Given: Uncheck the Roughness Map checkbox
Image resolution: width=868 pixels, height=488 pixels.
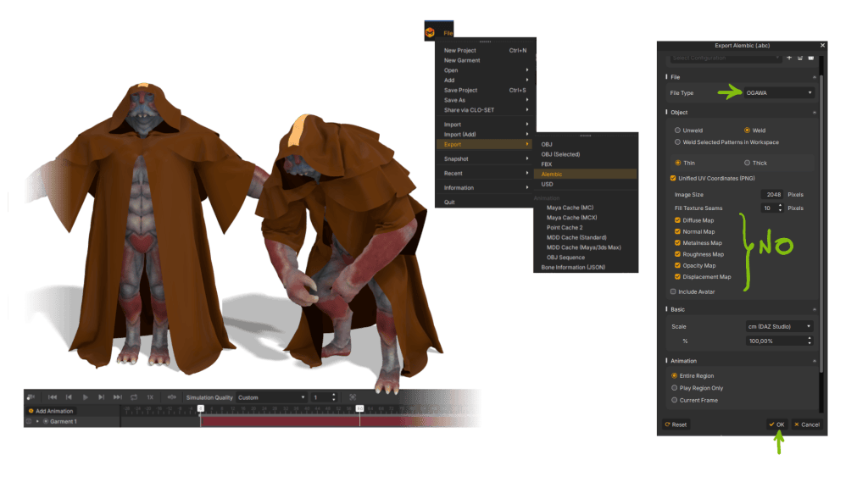Looking at the screenshot, I should (x=677, y=254).
